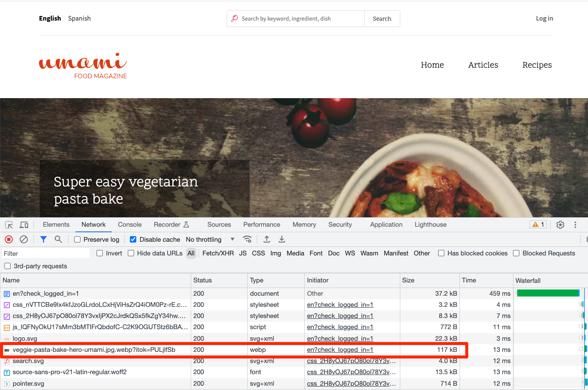Open the network filter bar
The image size is (588, 390).
point(43,239)
